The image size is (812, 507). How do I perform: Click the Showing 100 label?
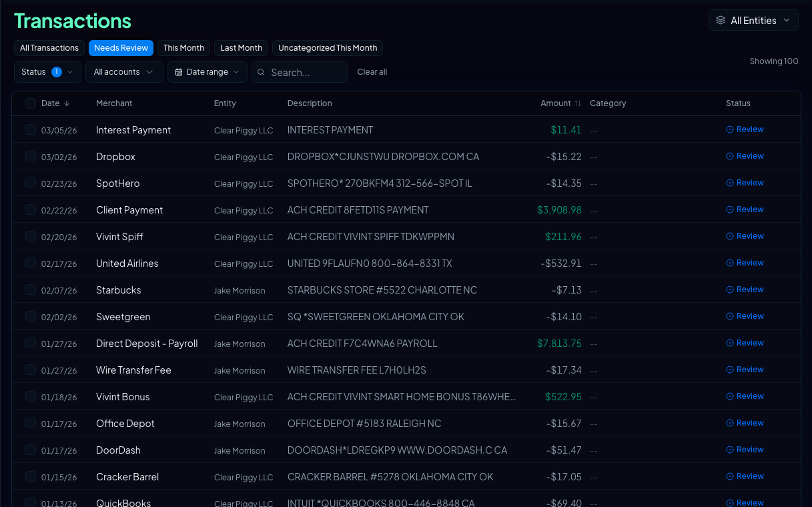pos(774,61)
